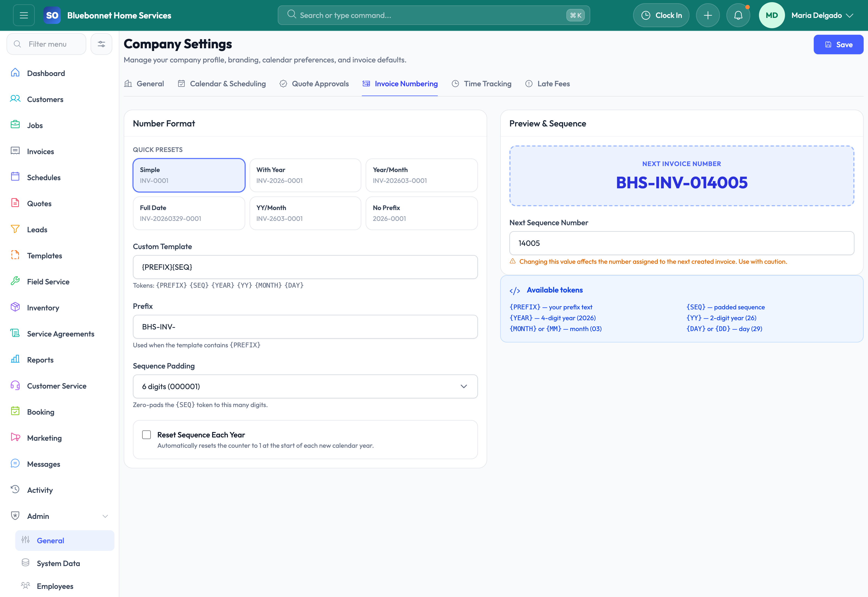This screenshot has height=597, width=868.
Task: Switch to Calendar & Scheduling tab
Action: click(222, 84)
